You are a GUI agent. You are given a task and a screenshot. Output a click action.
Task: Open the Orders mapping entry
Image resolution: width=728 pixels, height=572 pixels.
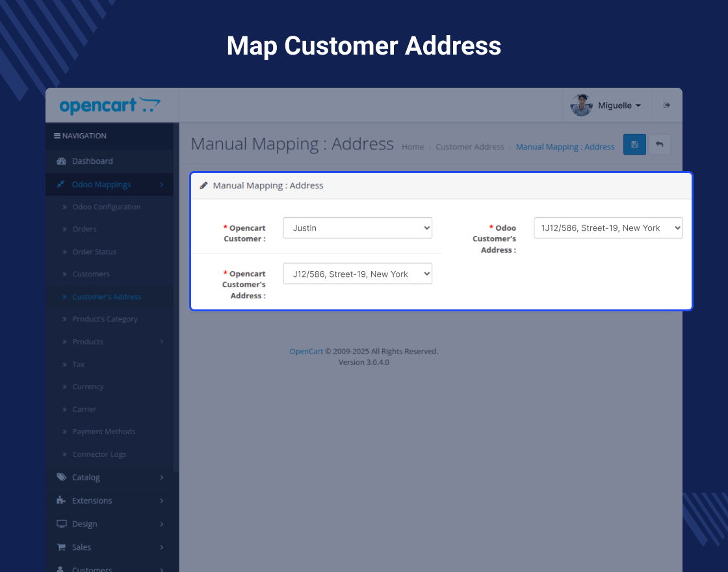[x=84, y=229]
